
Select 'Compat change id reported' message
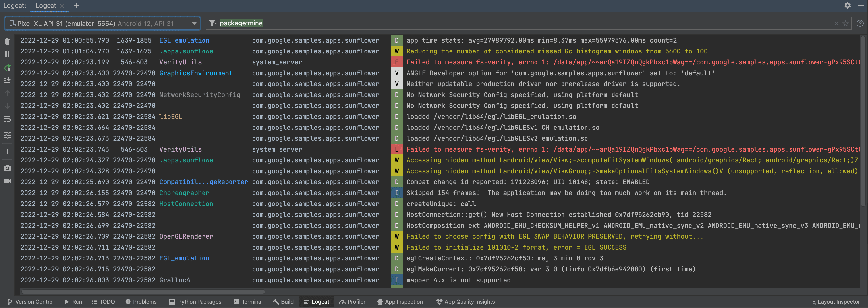click(x=528, y=182)
